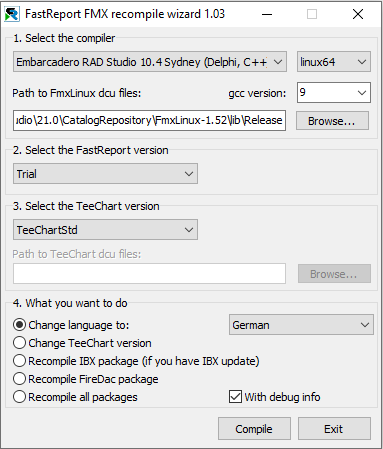
Task: Minimize the recompile wizard window
Action: pos(267,14)
